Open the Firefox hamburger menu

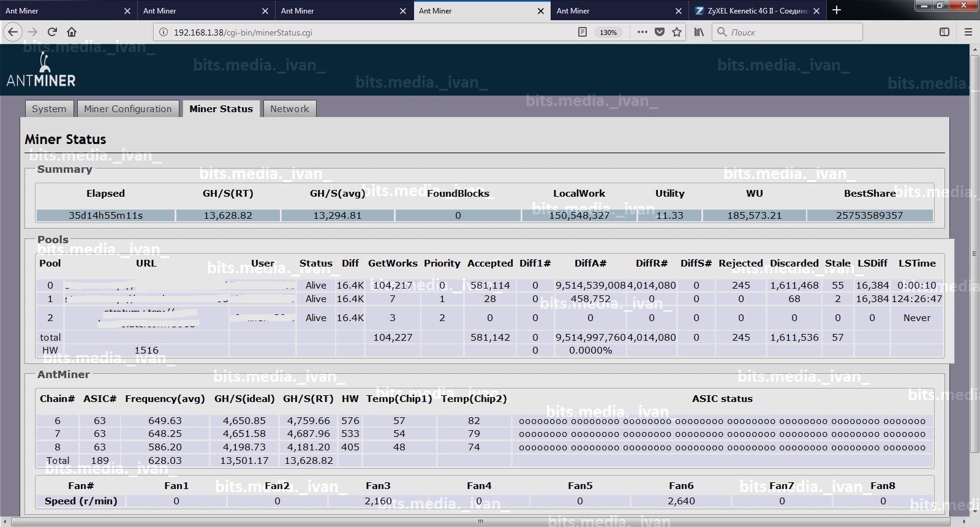(968, 32)
